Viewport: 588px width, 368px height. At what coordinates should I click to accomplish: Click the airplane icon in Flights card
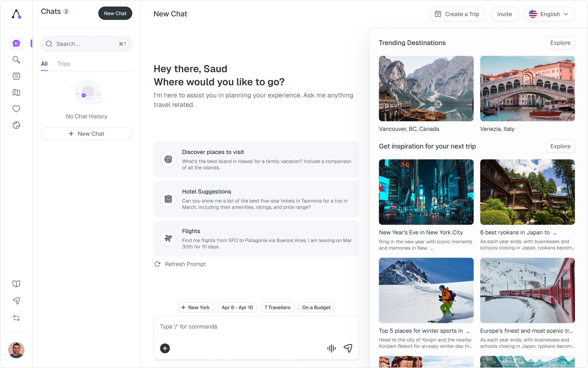[x=168, y=238]
